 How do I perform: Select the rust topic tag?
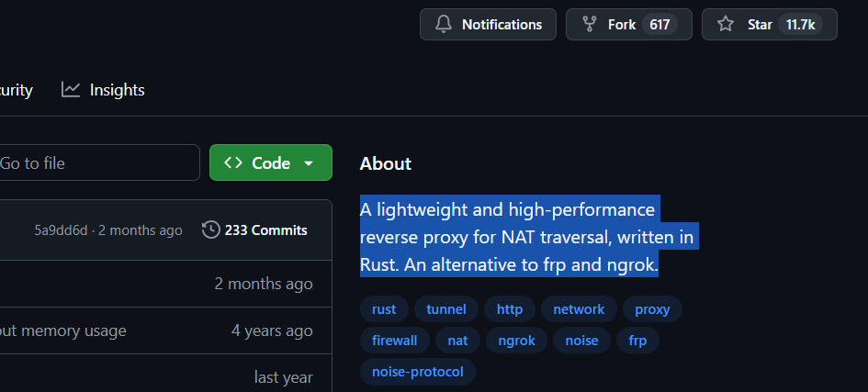(x=384, y=309)
